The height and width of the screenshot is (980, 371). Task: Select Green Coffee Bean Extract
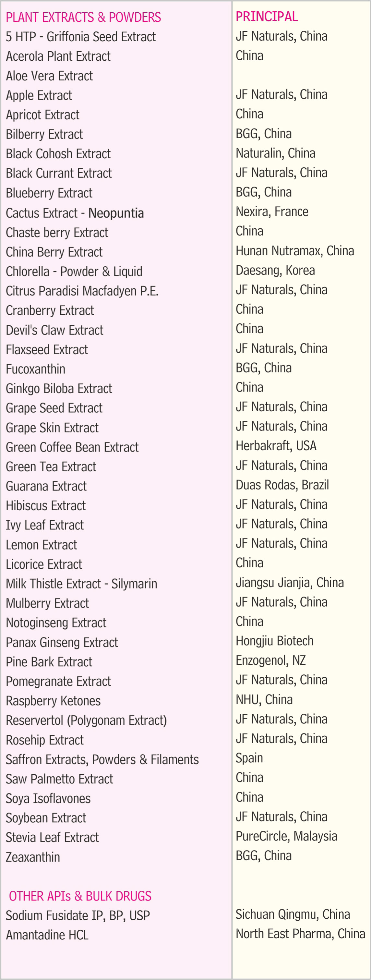click(72, 447)
